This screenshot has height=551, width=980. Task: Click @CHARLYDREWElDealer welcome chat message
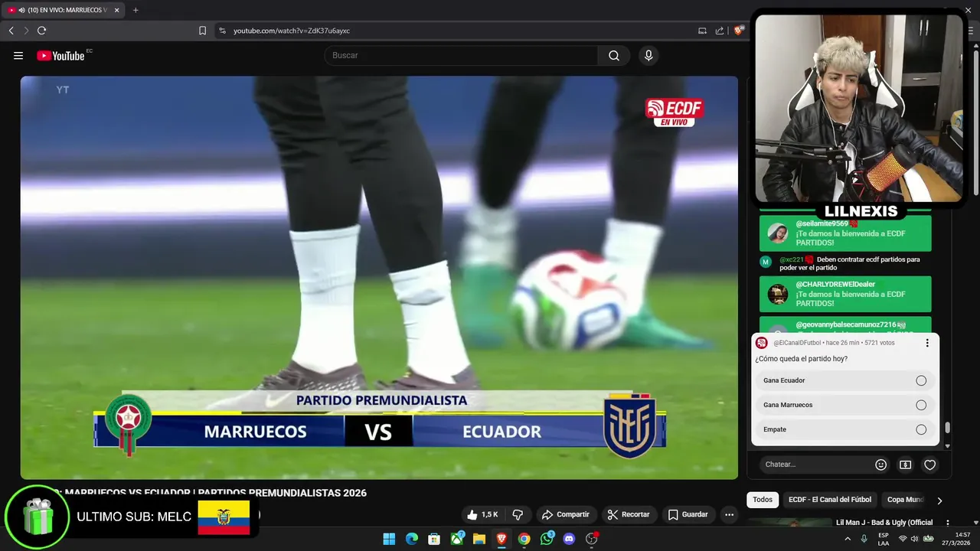point(845,294)
